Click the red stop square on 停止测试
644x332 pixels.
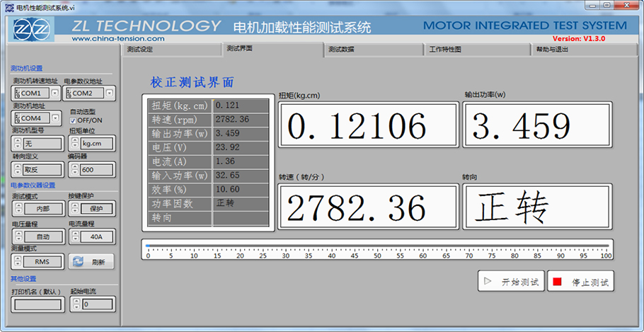557,282
